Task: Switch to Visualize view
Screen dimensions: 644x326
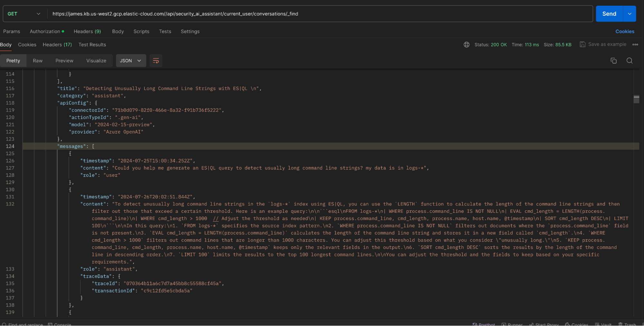Action: point(96,61)
